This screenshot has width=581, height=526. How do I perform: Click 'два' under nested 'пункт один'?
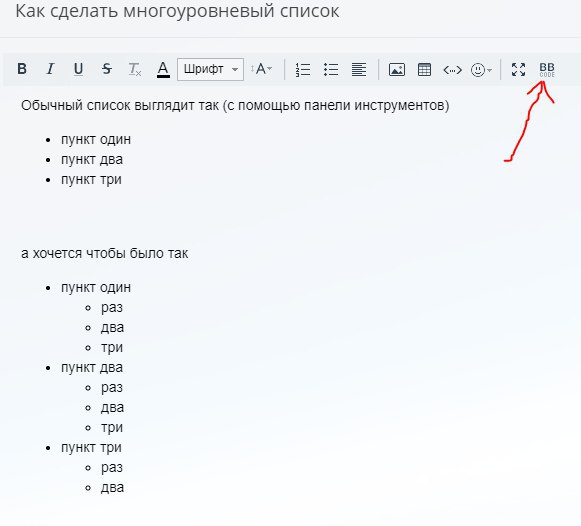coord(112,327)
